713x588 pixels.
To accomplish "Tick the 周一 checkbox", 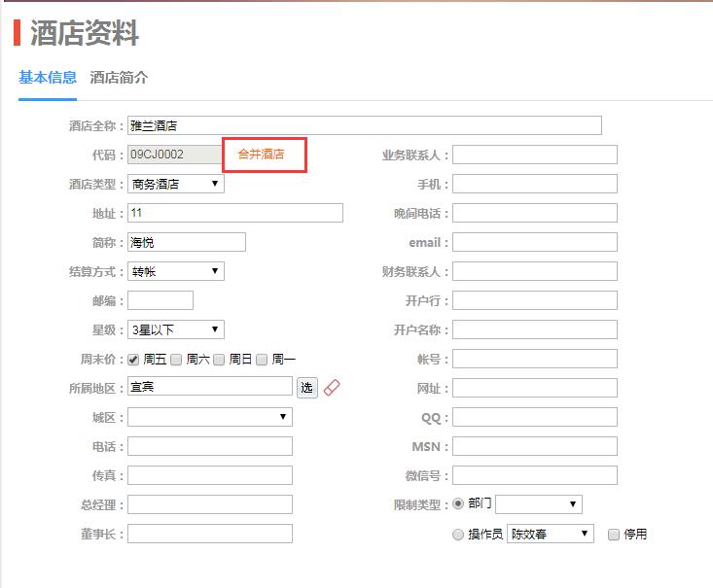I will [x=262, y=359].
